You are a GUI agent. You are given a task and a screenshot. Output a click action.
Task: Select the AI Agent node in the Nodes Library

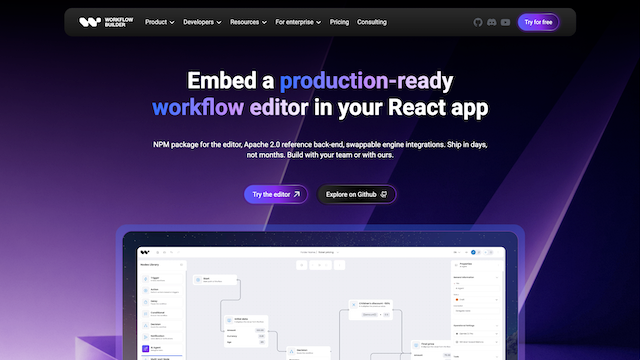(162, 349)
